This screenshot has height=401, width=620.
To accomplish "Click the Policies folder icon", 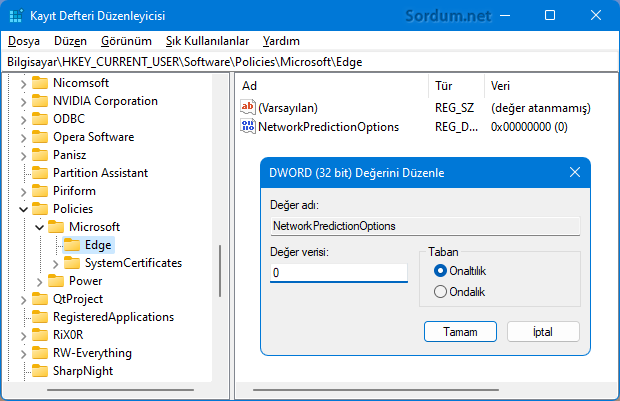I will 40,209.
